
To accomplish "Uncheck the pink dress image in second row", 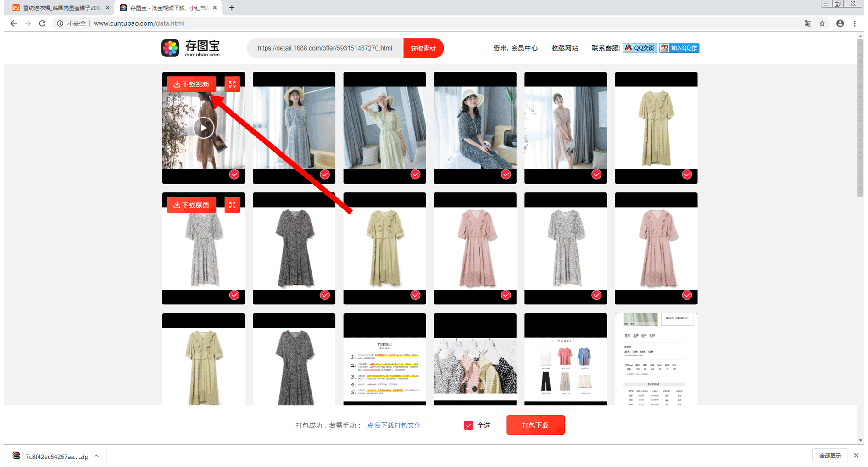I will click(x=506, y=295).
